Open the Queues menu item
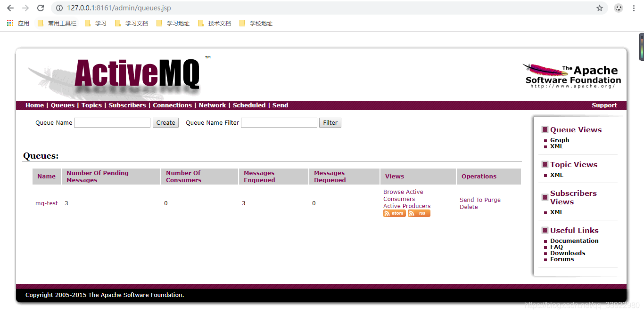 [63, 105]
